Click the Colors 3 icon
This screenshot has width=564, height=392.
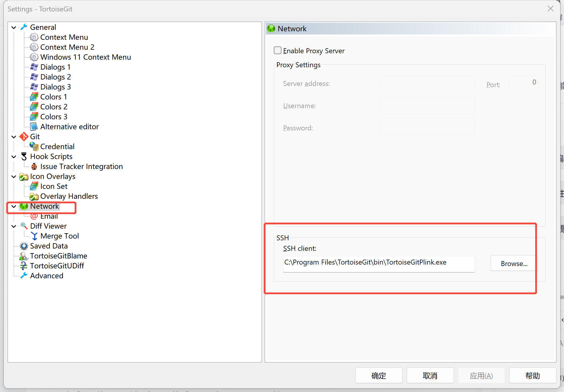tap(34, 117)
